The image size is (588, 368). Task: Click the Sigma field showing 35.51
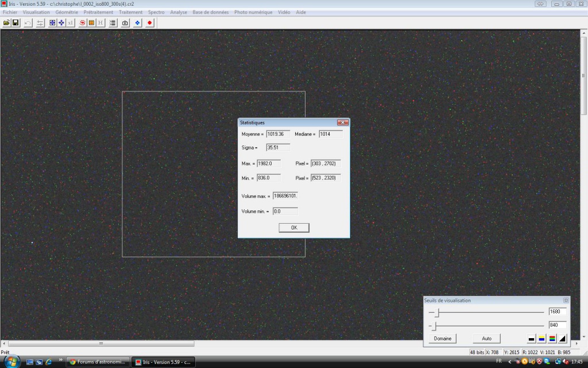[278, 148]
